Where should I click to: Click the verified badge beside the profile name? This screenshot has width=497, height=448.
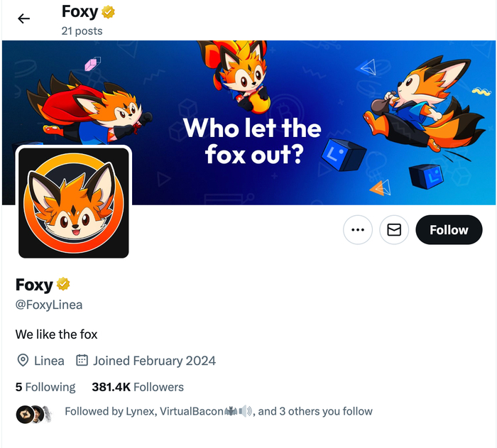pos(64,285)
